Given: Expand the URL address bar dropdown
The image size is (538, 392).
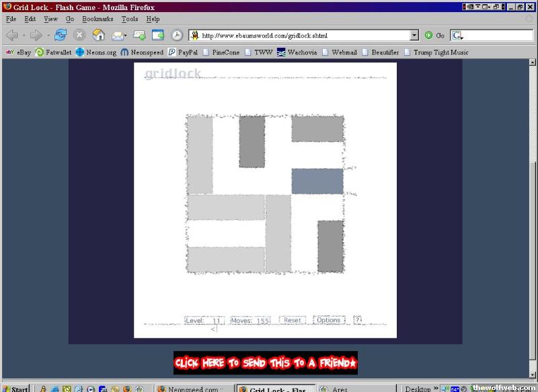Looking at the screenshot, I should click(414, 35).
